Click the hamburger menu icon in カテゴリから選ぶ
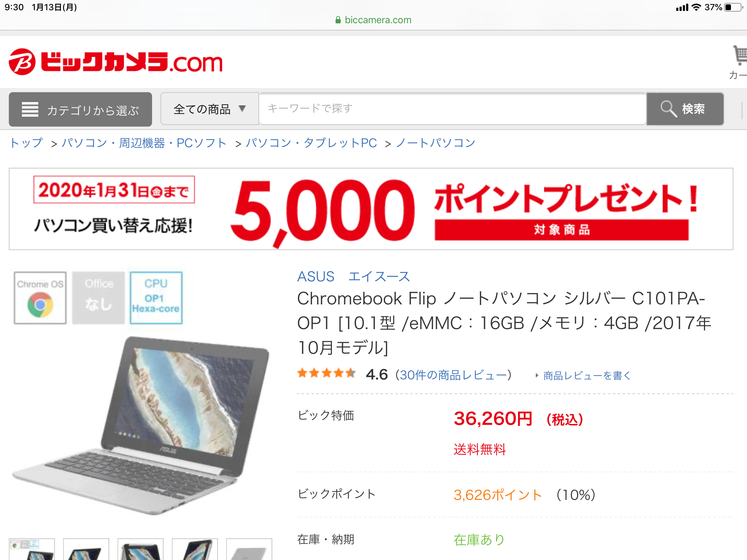 pyautogui.click(x=30, y=109)
